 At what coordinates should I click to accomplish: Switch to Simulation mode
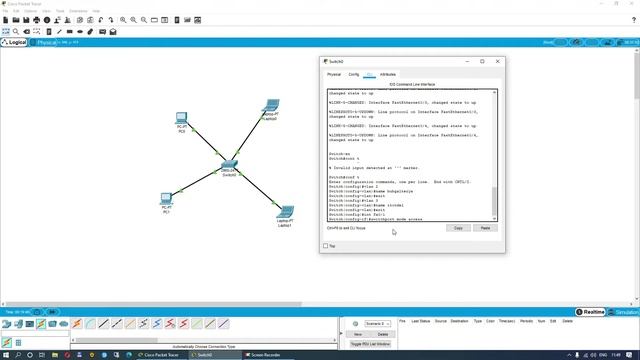coord(623,312)
